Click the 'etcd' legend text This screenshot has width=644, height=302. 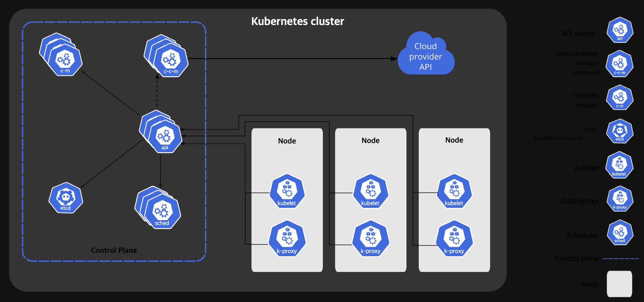click(588, 129)
